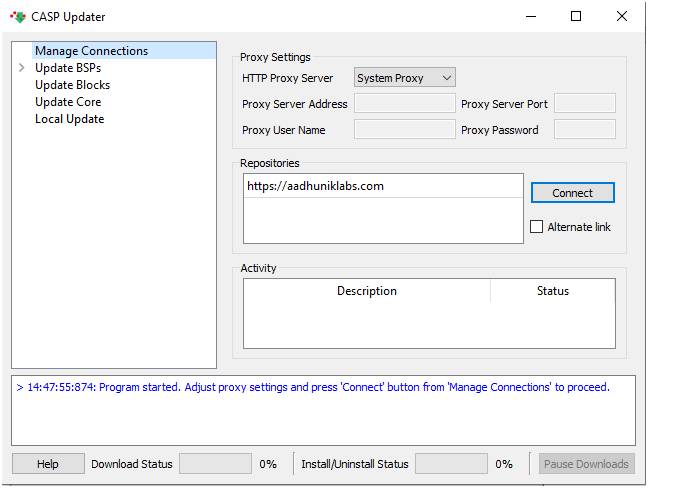Click the Proxy Server Address field
This screenshot has height=488, width=673.
point(404,104)
